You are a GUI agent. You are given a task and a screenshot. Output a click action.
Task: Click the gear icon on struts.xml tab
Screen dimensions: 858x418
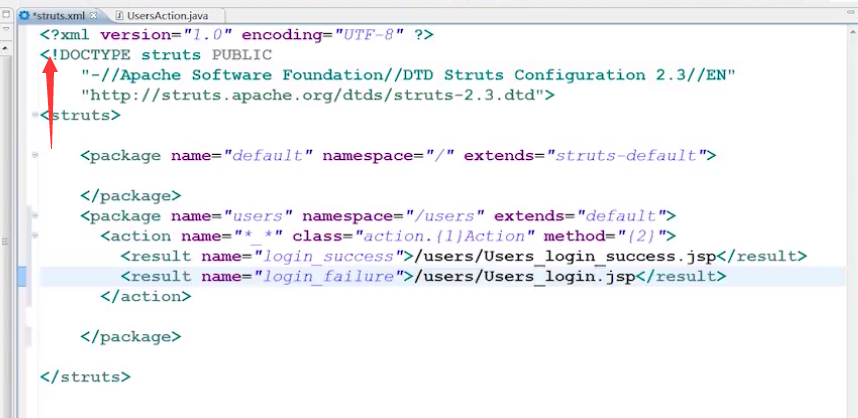24,15
